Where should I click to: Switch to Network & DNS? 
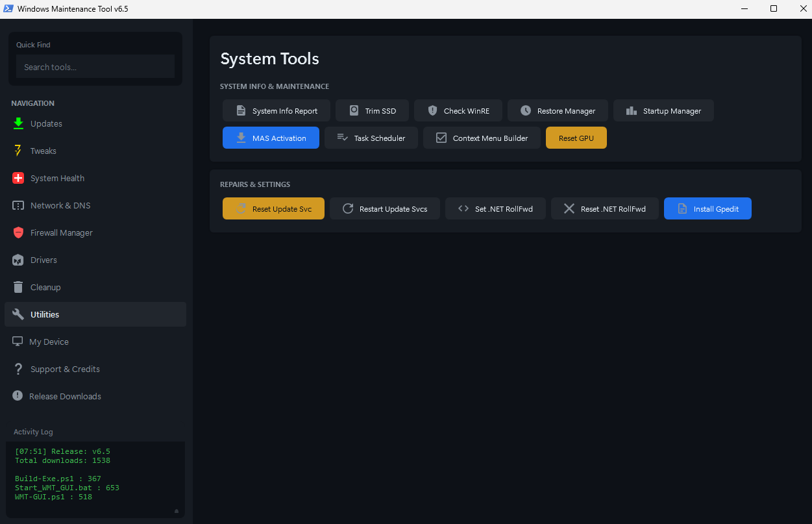coord(95,205)
